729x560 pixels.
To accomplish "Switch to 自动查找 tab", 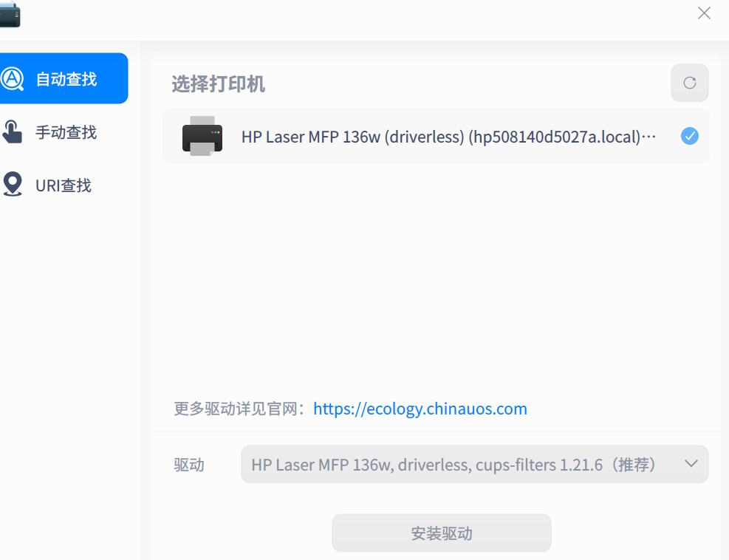I will pos(64,78).
